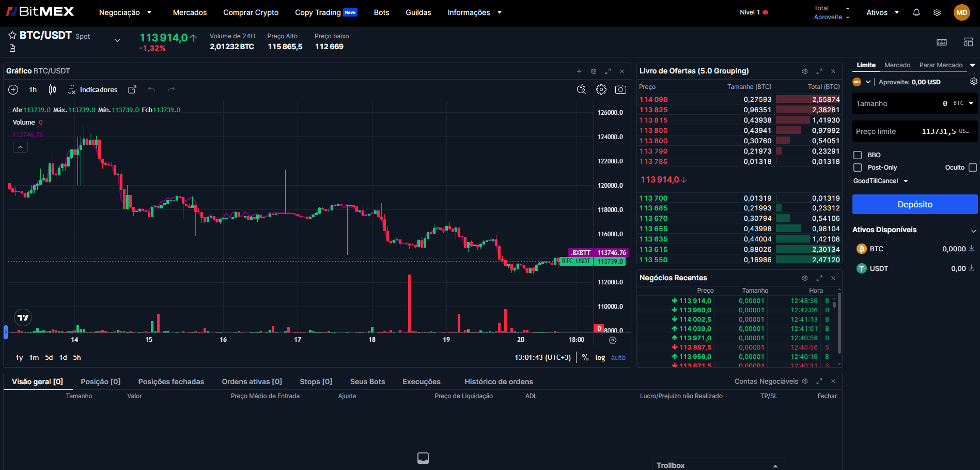980x470 pixels.
Task: Enable the Oculto checkbox
Action: [x=973, y=168]
